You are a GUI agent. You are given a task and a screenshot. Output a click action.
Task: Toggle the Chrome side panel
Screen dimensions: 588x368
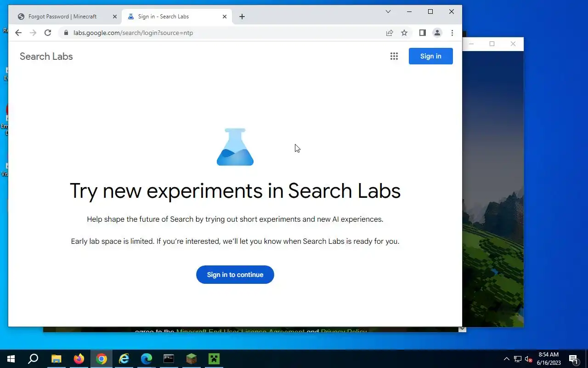pyautogui.click(x=423, y=33)
